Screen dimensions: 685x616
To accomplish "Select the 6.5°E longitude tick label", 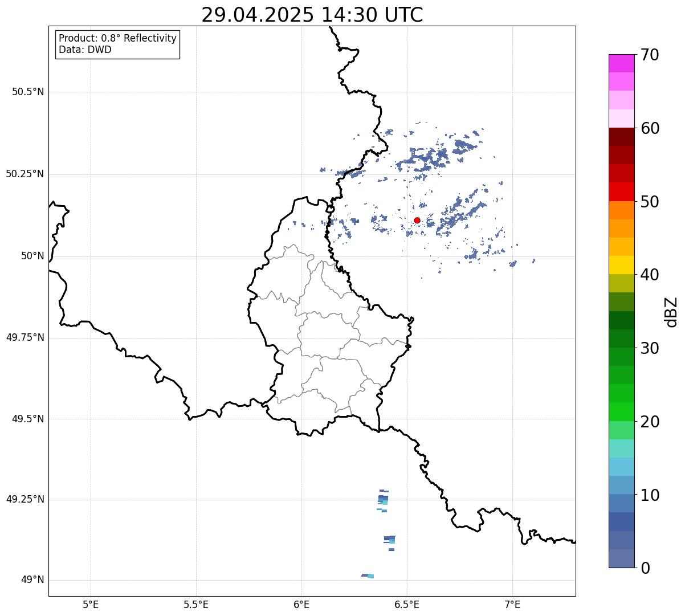I will tap(407, 604).
